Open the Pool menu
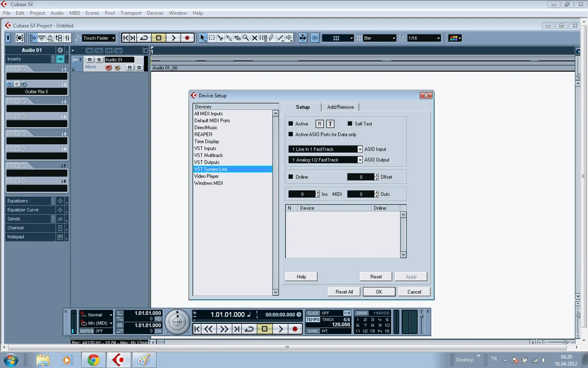The width and height of the screenshot is (588, 368). point(110,13)
